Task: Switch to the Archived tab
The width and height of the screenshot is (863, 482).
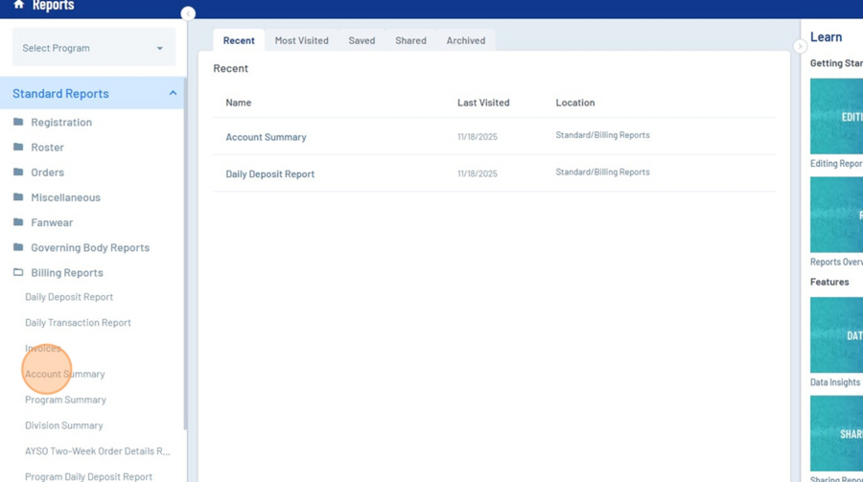Action: coord(465,41)
